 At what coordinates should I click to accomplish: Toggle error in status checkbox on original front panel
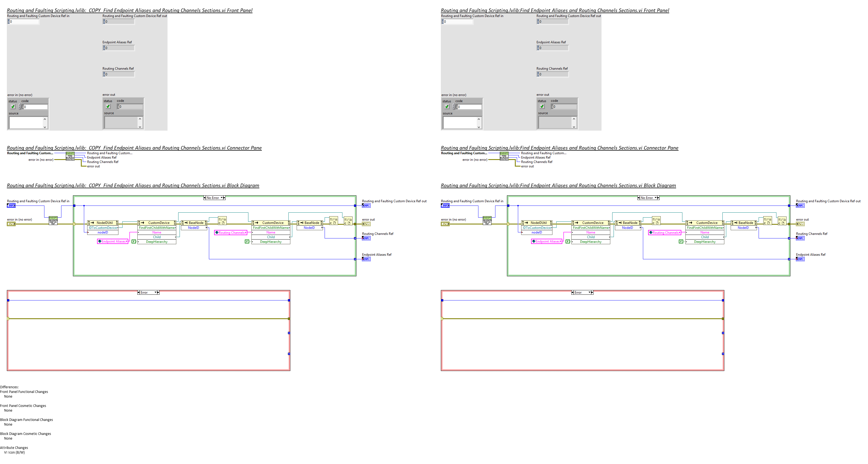click(447, 106)
